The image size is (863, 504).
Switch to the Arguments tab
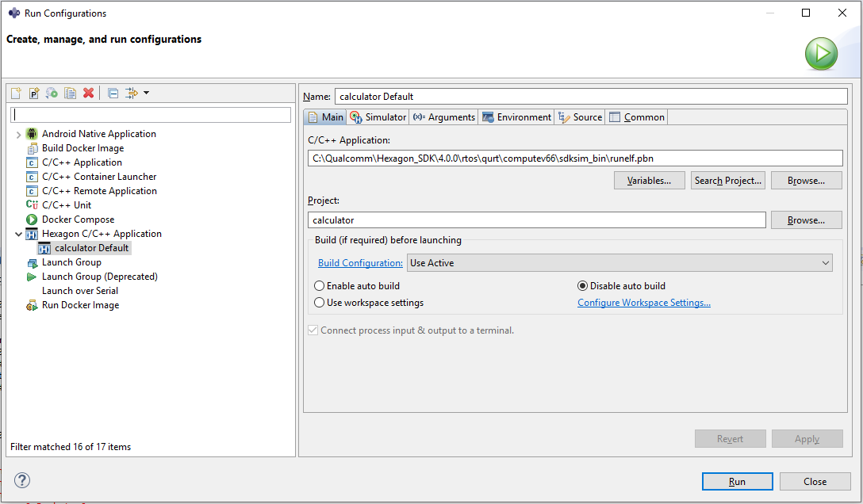click(x=443, y=117)
